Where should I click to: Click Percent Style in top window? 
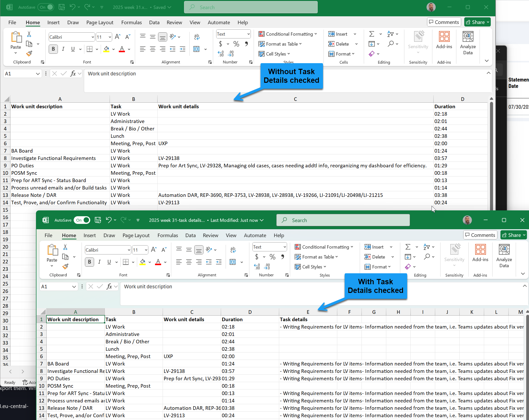(236, 44)
